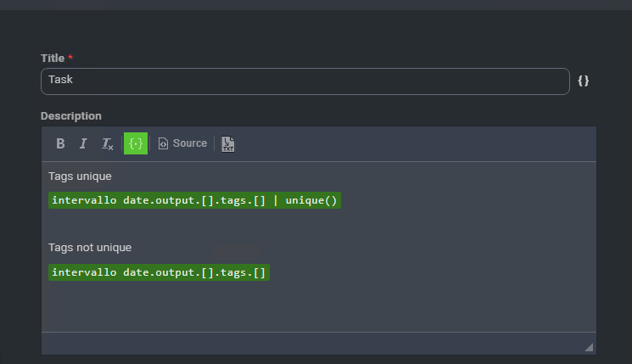Click the Title label
The height and width of the screenshot is (364, 632).
53,58
